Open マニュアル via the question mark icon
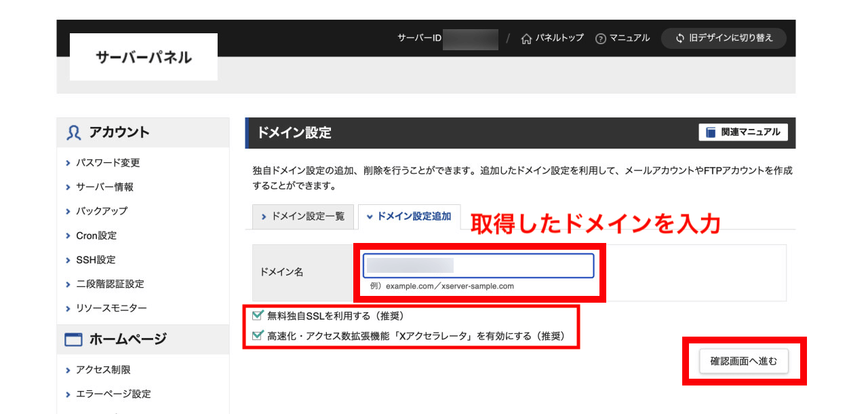This screenshot has height=414, width=868. tap(601, 39)
